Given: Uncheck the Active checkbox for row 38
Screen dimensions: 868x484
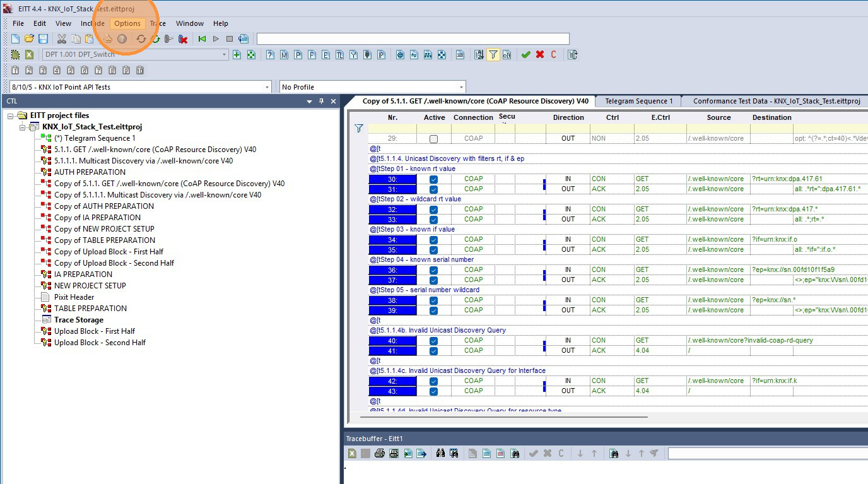Looking at the screenshot, I should click(x=433, y=300).
